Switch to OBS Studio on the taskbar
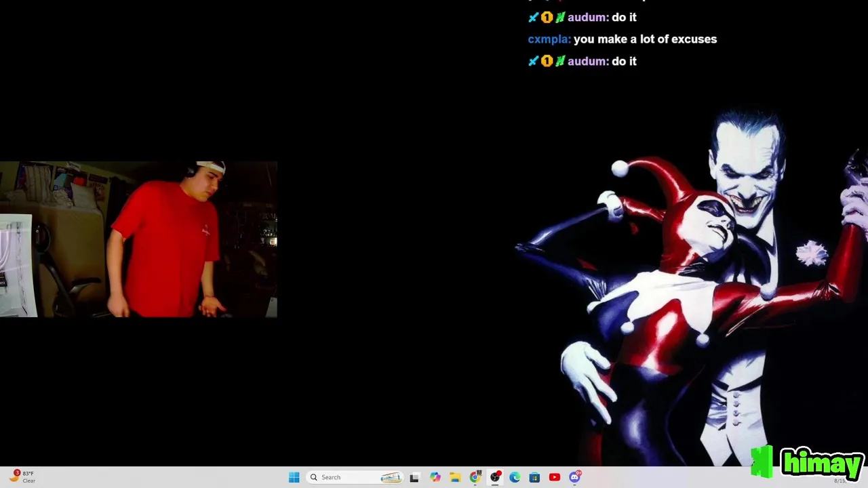 [495, 477]
